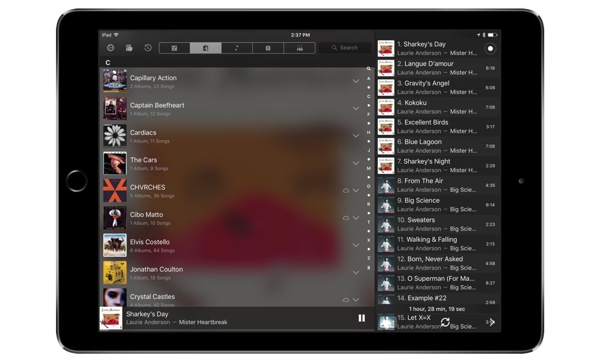Play queue track 3. Gravity's Angel

coord(438,87)
